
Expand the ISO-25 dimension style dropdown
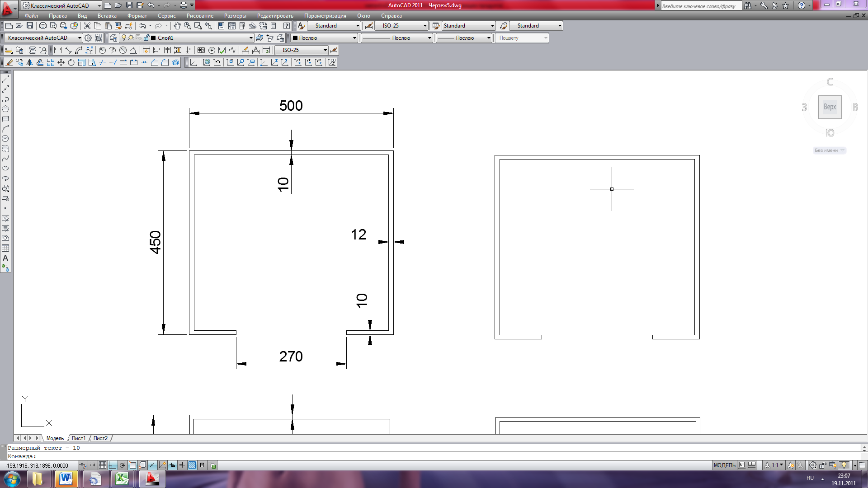pos(425,26)
